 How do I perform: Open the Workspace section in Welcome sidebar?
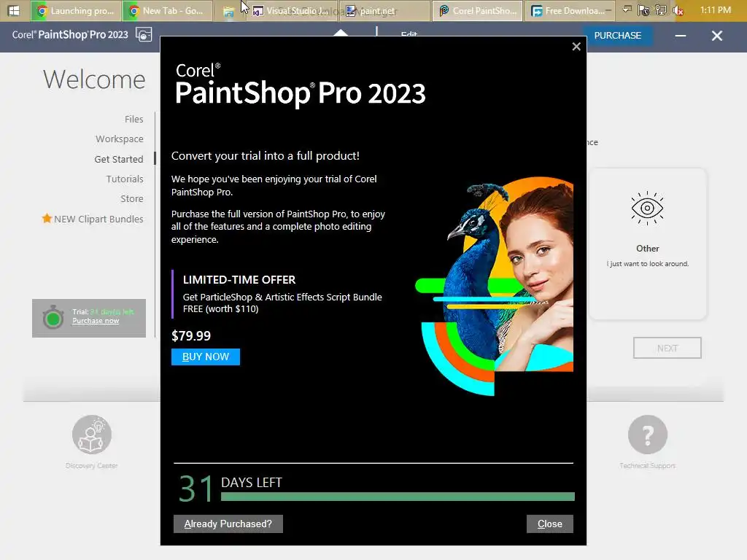(x=119, y=139)
